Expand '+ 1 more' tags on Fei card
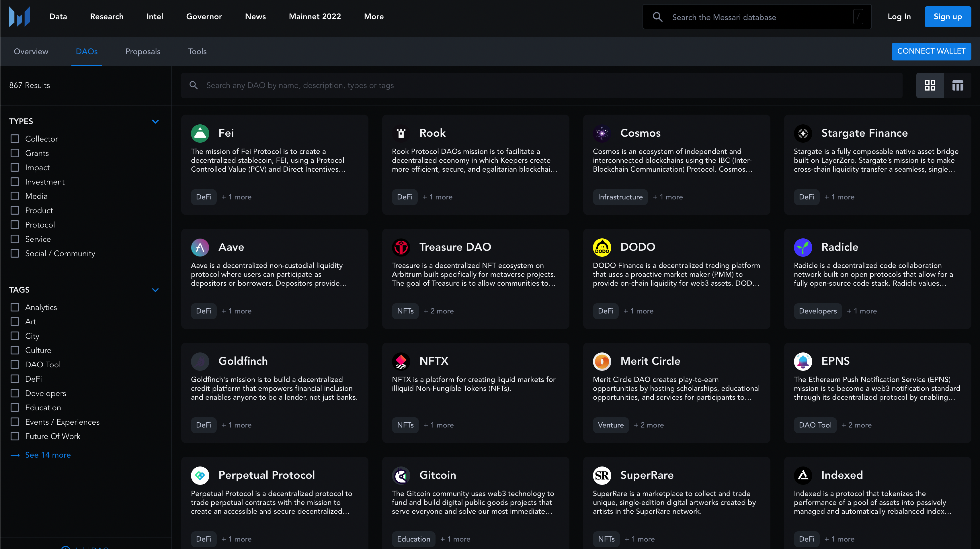The width and height of the screenshot is (980, 549). [236, 197]
